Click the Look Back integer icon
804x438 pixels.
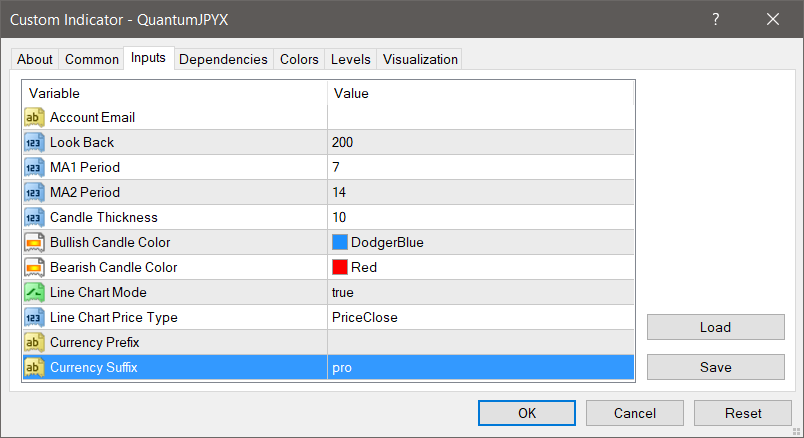point(34,142)
